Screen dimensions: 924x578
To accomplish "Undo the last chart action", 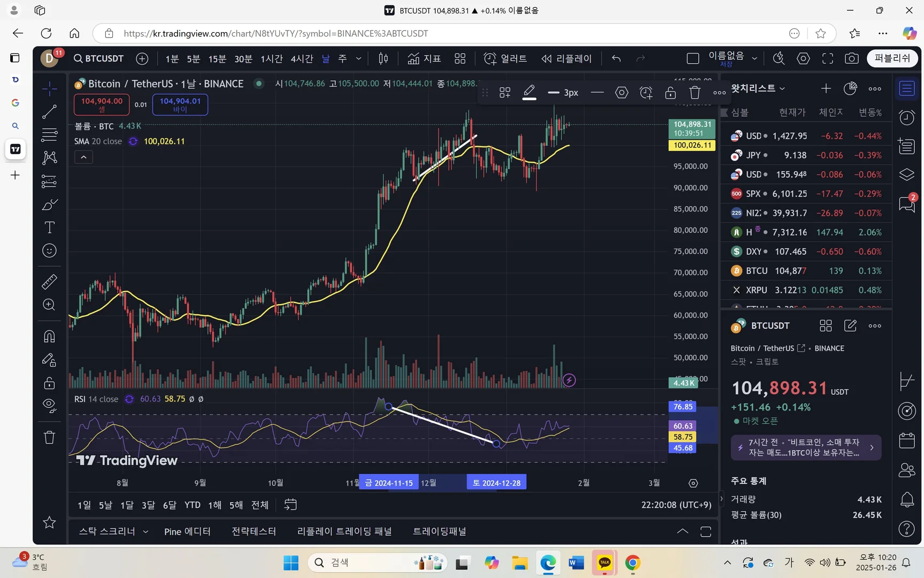I will tap(617, 59).
